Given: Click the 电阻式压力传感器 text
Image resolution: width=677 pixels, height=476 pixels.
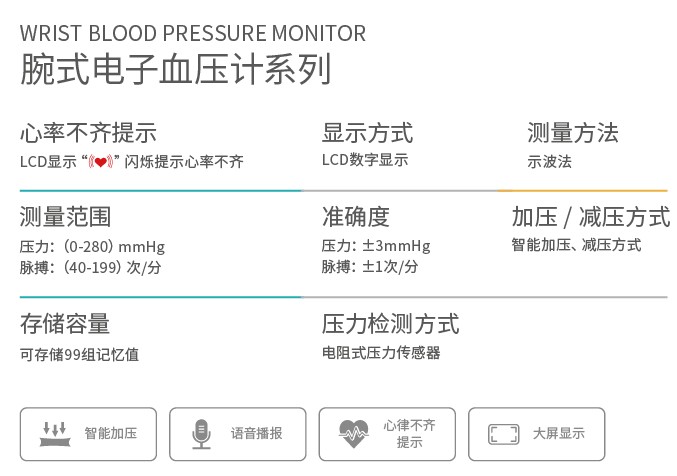Looking at the screenshot, I should (x=381, y=353).
